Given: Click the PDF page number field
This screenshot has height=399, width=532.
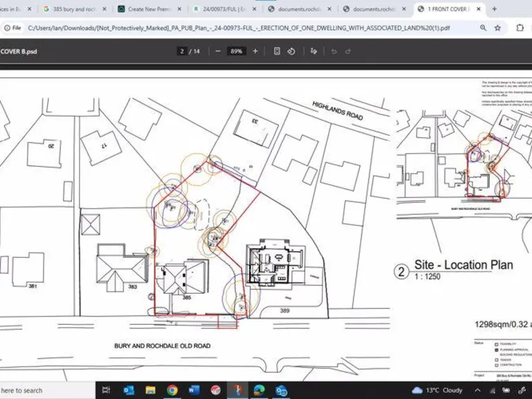Looking at the screenshot, I should (x=182, y=51).
